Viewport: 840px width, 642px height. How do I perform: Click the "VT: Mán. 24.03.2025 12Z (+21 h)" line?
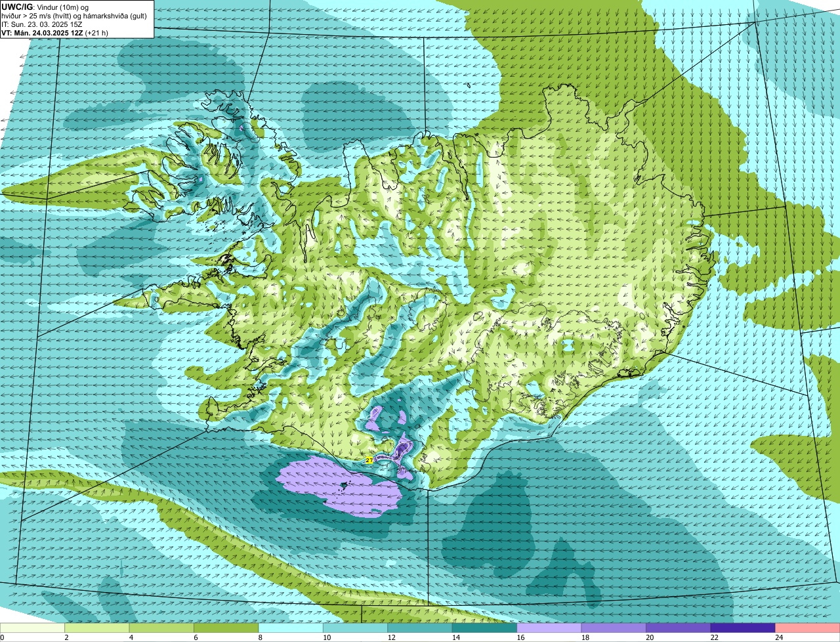click(55, 32)
